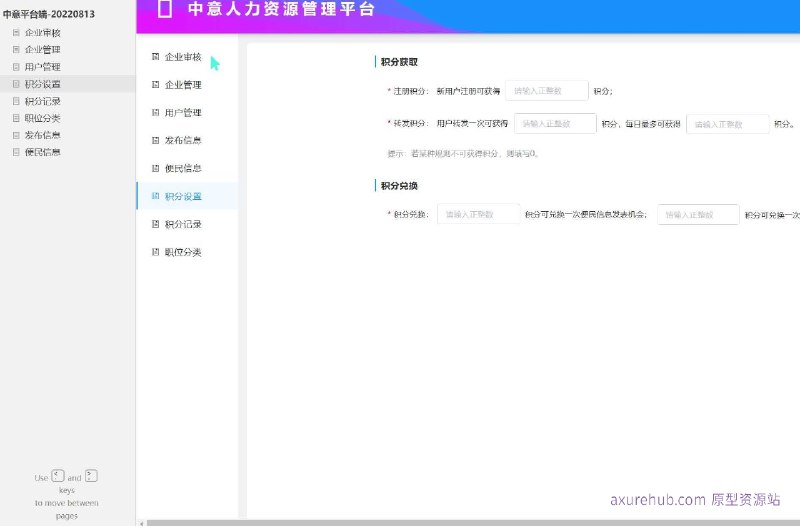The image size is (800, 526).
Task: Focus 每日最多可获得 daily limit input
Action: (x=728, y=124)
